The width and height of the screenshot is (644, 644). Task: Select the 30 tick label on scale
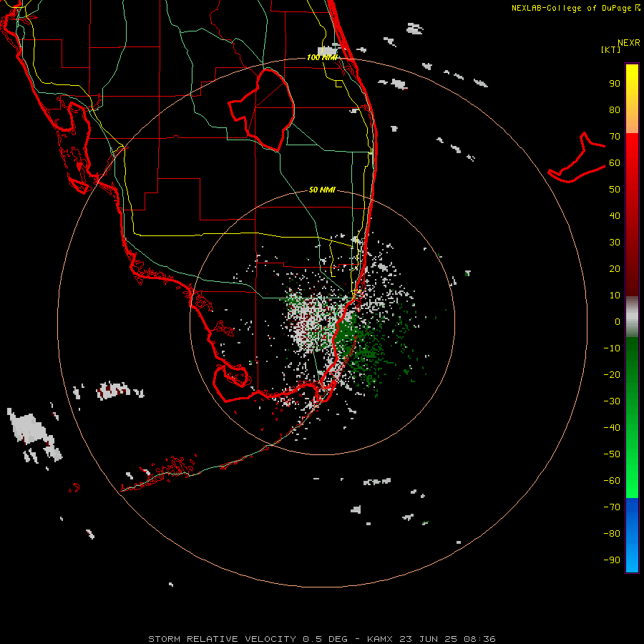tap(615, 243)
